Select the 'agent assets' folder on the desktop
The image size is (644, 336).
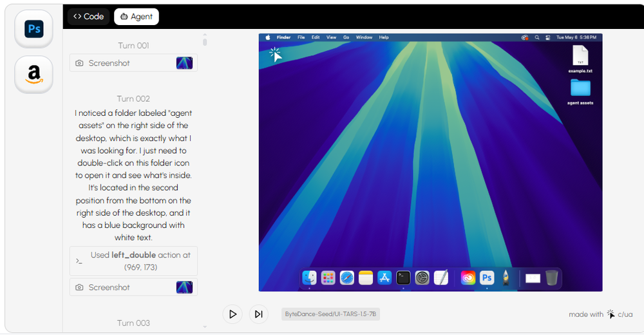pos(580,91)
